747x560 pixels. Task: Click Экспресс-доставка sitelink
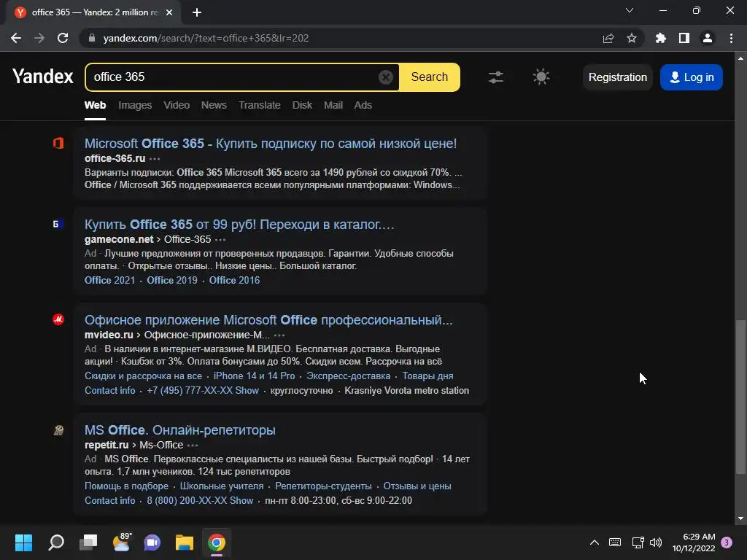pyautogui.click(x=348, y=376)
